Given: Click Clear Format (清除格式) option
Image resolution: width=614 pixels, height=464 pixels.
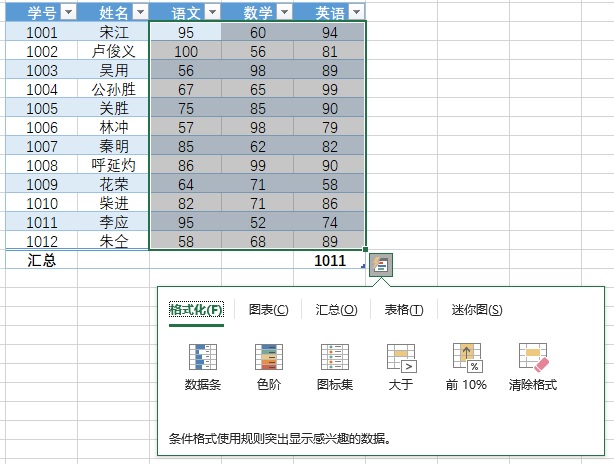Looking at the screenshot, I should [x=533, y=367].
